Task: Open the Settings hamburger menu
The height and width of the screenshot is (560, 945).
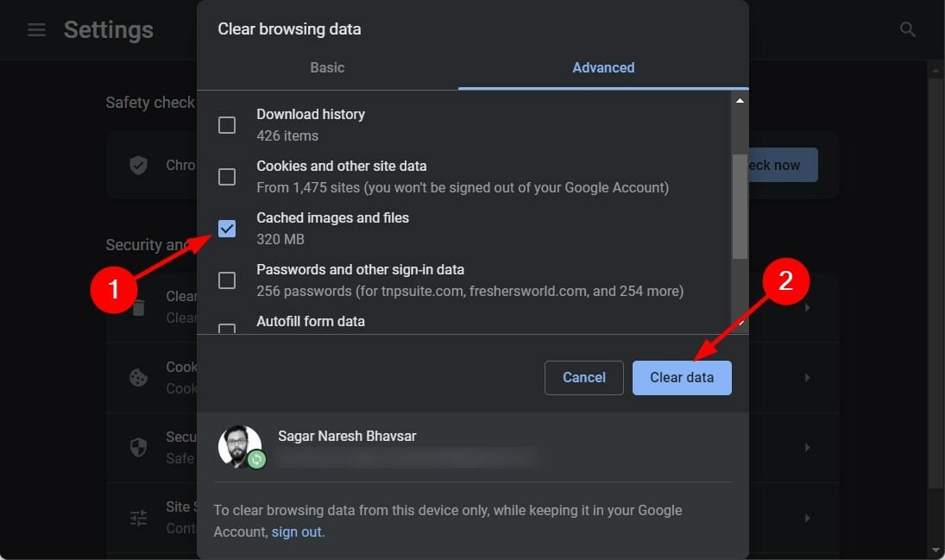Action: click(x=35, y=28)
